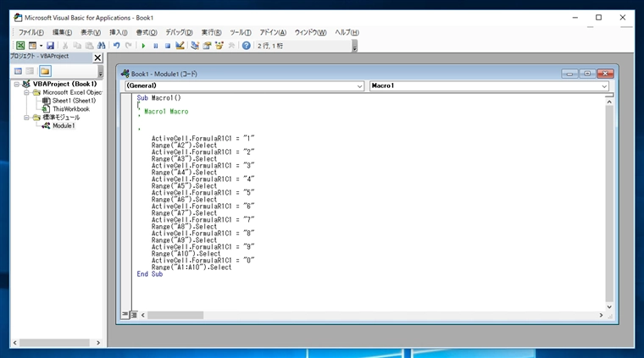Open the Macro1 procedure dropdown
Viewport: 644px width, 358px height.
[x=604, y=86]
